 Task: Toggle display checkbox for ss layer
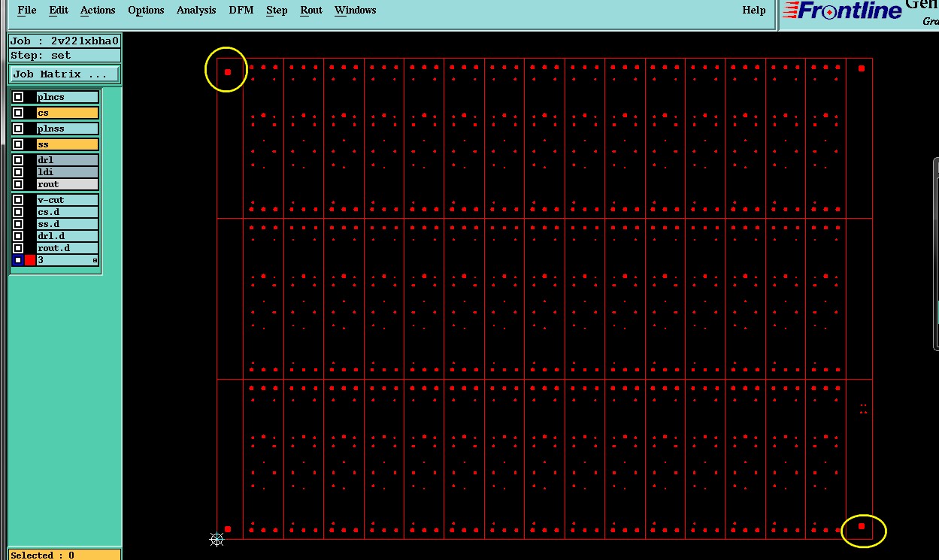[x=18, y=144]
